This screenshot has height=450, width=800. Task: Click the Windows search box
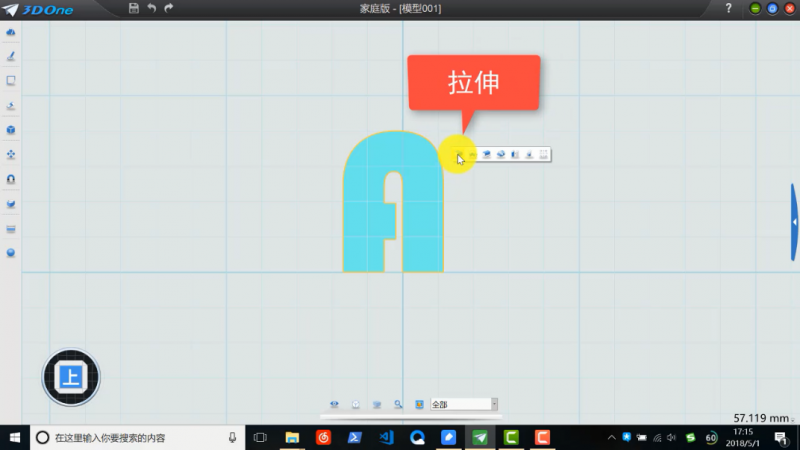click(x=138, y=438)
